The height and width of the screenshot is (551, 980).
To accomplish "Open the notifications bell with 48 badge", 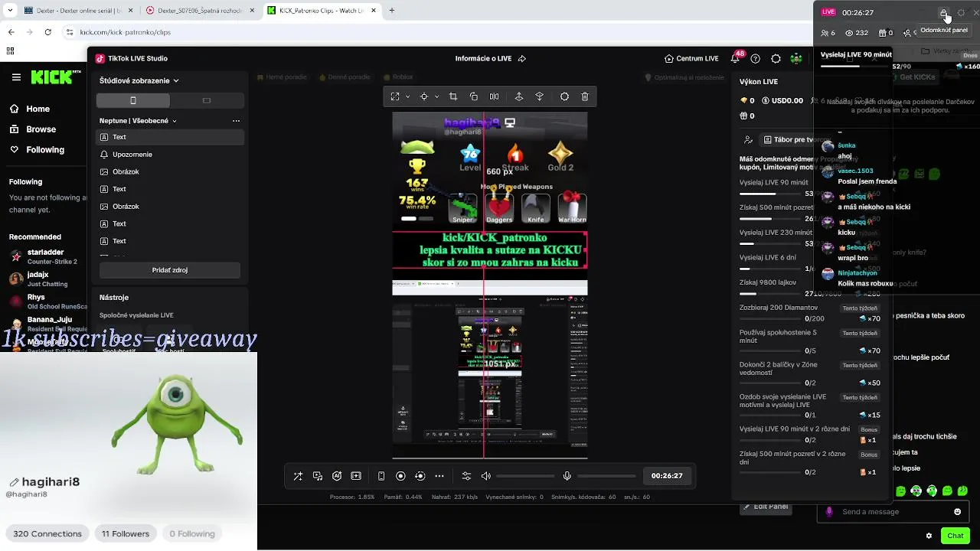I will click(x=735, y=58).
